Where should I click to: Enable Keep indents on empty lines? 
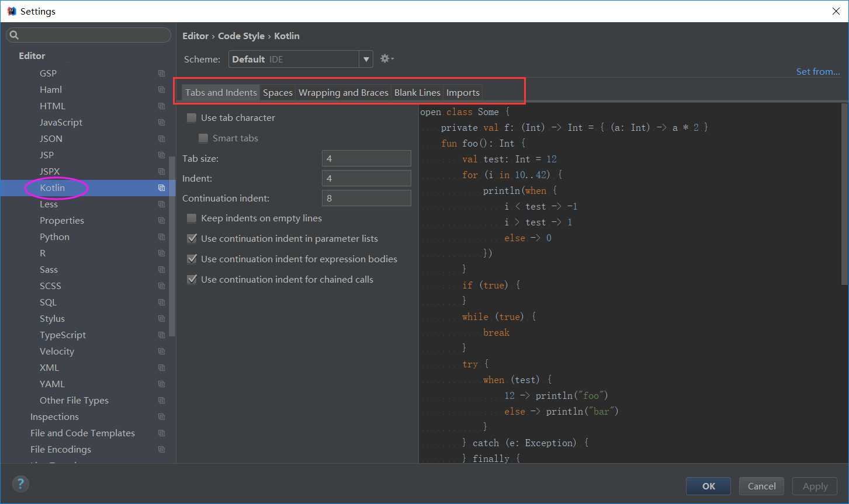point(192,218)
